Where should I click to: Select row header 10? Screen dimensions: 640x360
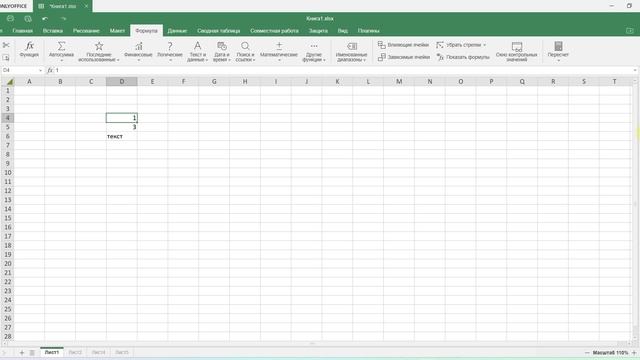tap(8, 173)
